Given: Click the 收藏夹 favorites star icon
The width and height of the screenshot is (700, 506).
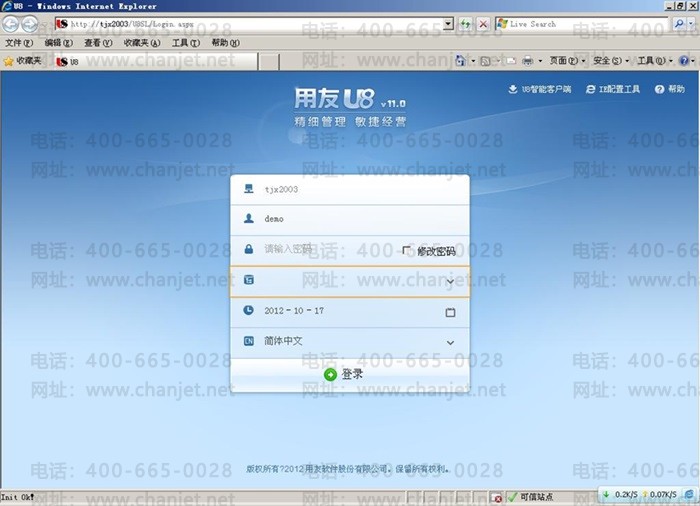Looking at the screenshot, I should click(9, 61).
